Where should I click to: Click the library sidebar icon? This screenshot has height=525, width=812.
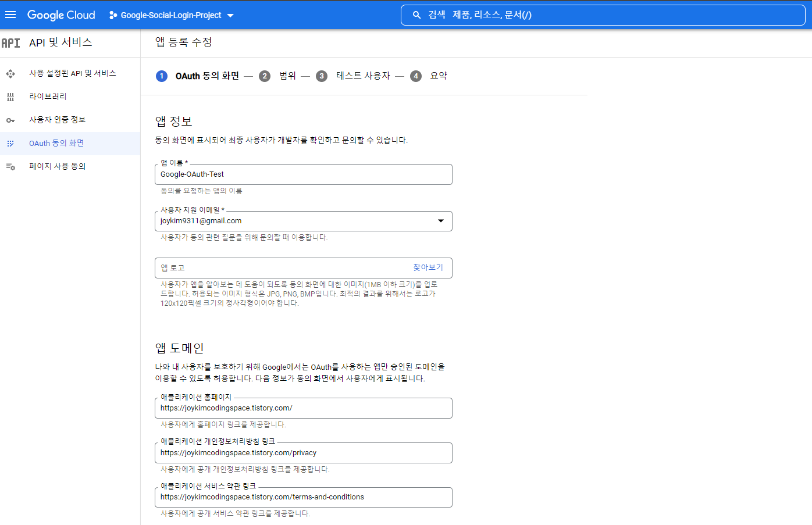coord(10,97)
